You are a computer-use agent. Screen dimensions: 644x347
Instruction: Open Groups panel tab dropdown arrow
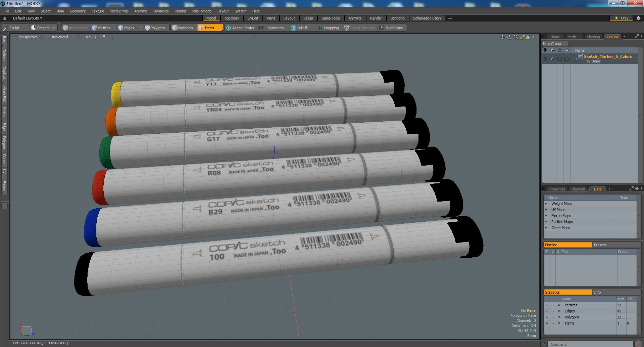tap(624, 37)
